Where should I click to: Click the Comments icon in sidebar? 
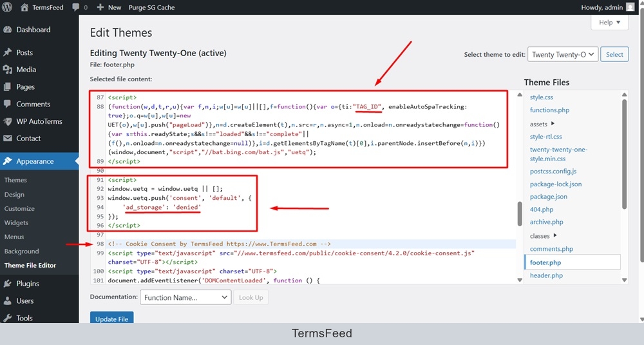[x=7, y=104]
